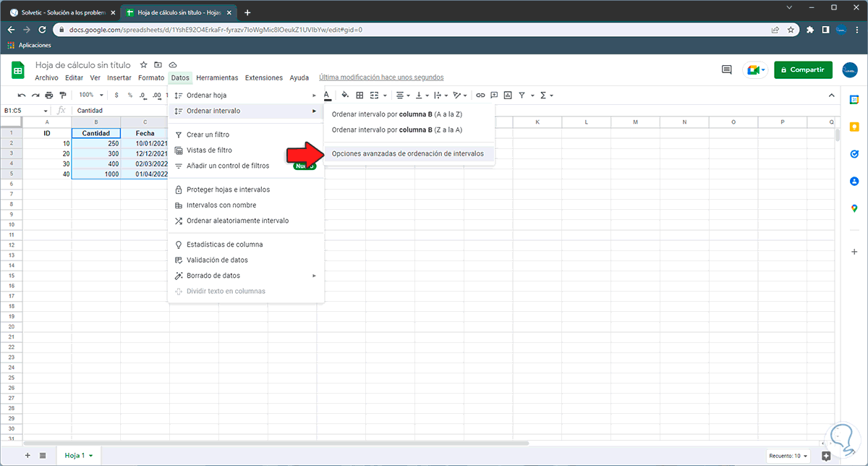Viewport: 868px width, 466px height.
Task: Open Chrome extensions puzzle icon
Action: click(x=809, y=30)
